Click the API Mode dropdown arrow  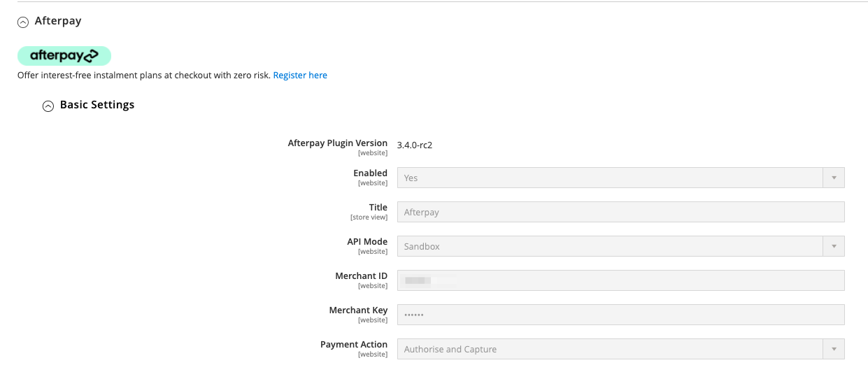(834, 246)
